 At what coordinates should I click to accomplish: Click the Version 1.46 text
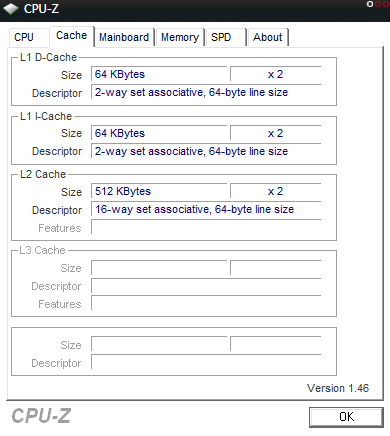click(338, 388)
